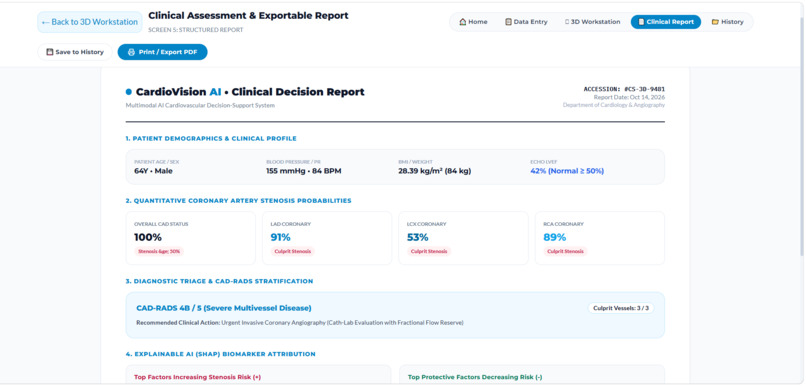The height and width of the screenshot is (386, 806).
Task: Click patient age value 64Y Male
Action: point(153,171)
